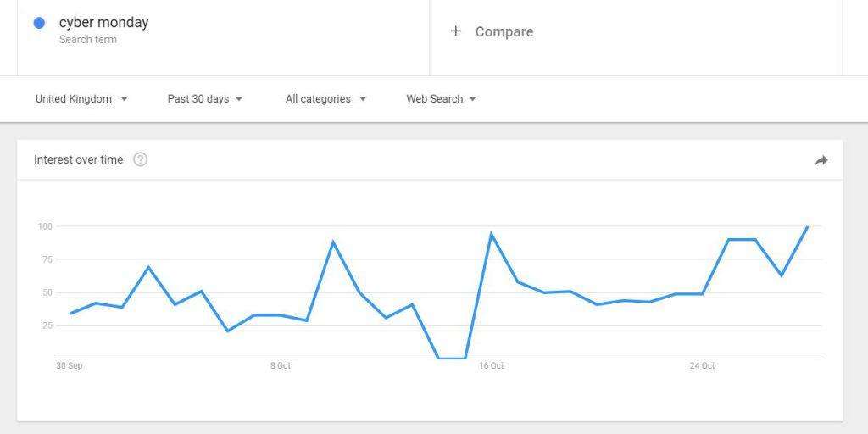Click the final line peak at the chart's right end
Screen dimensions: 868x434
point(807,227)
